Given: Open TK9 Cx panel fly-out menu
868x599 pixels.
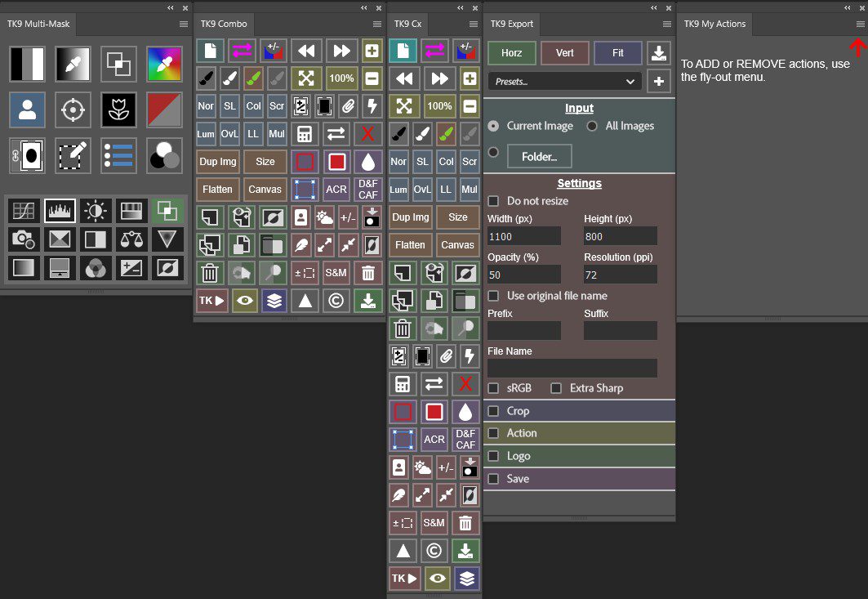Looking at the screenshot, I should click(474, 25).
